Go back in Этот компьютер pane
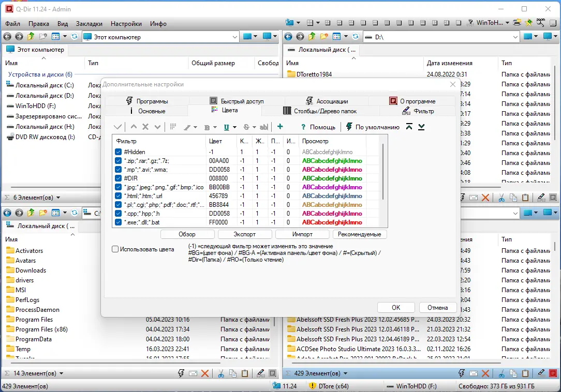Image resolution: width=561 pixels, height=392 pixels. (7, 37)
